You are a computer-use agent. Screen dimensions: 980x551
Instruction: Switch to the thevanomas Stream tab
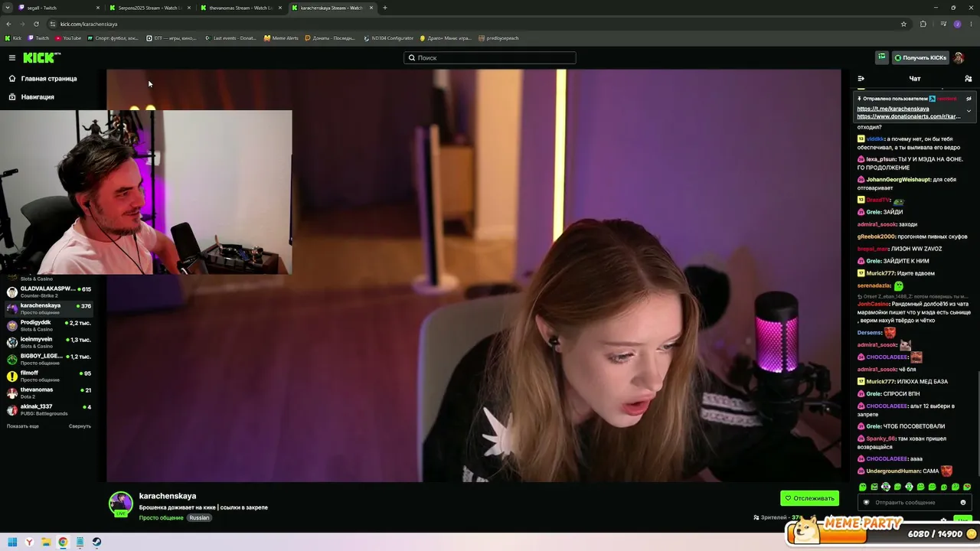click(x=240, y=8)
